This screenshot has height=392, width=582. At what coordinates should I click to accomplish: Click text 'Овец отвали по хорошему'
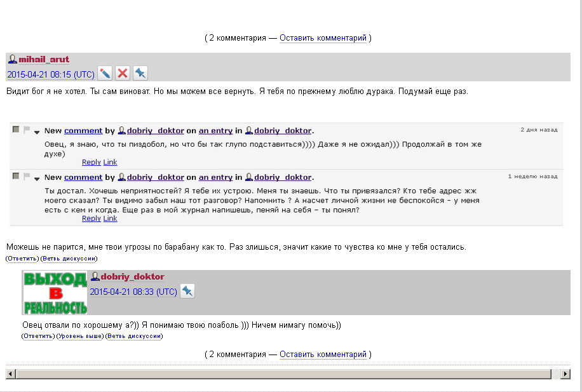pos(74,325)
